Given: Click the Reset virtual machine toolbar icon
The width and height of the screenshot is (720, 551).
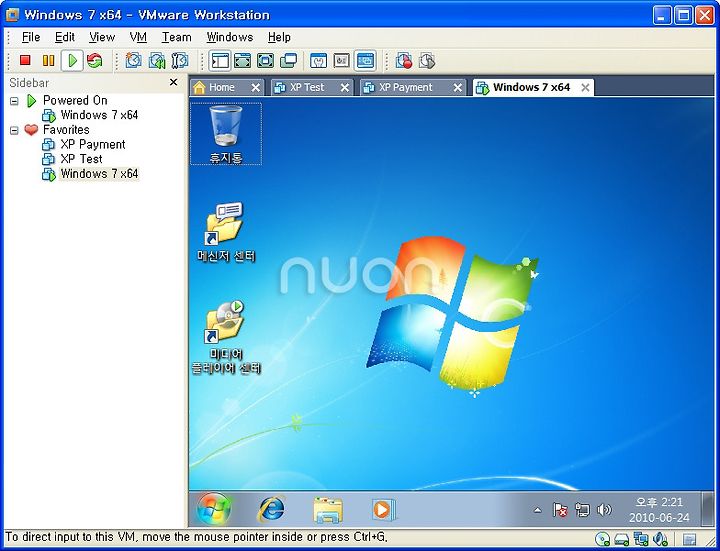Looking at the screenshot, I should tap(95, 60).
